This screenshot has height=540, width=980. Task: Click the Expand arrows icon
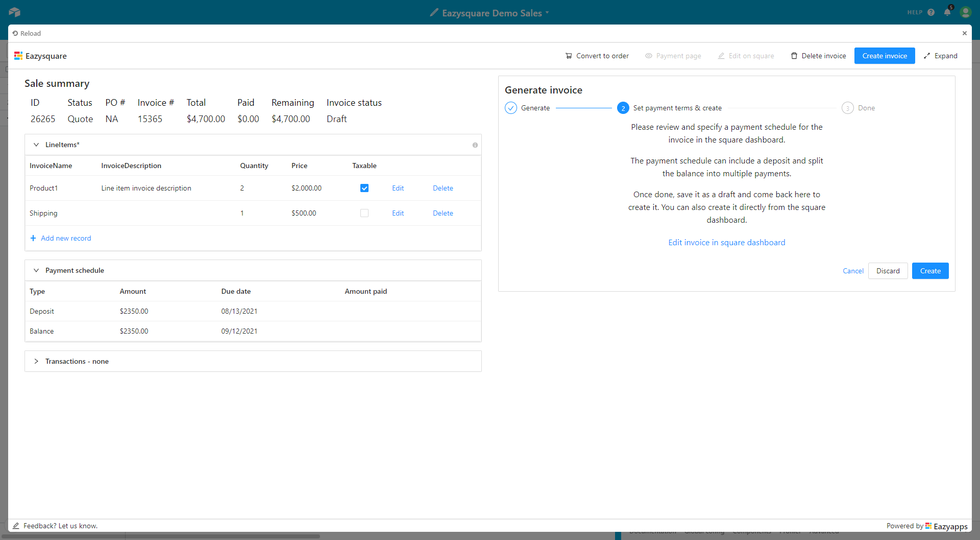[927, 56]
